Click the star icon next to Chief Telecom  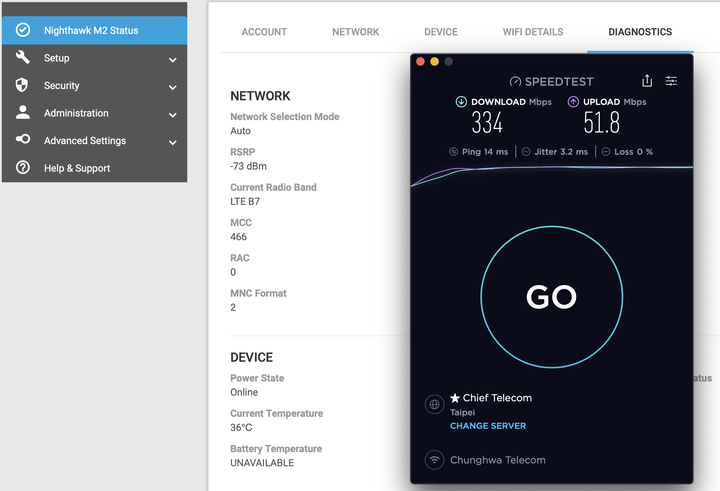(455, 398)
